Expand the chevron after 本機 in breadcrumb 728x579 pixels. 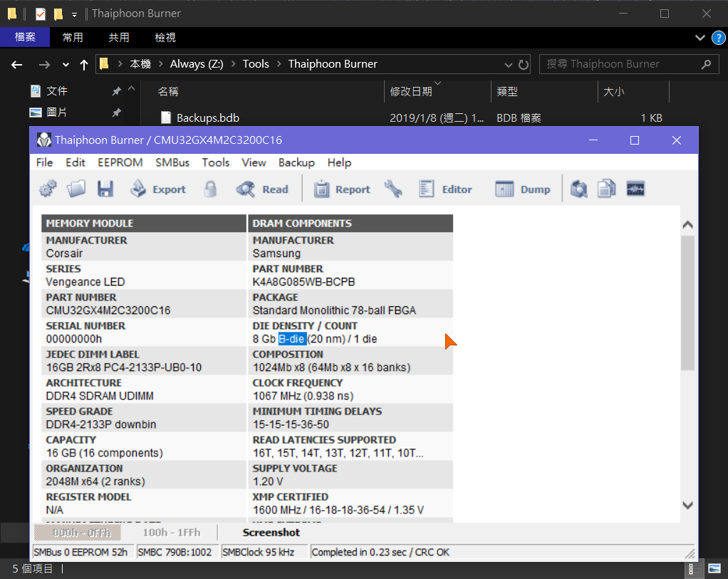coord(161,64)
